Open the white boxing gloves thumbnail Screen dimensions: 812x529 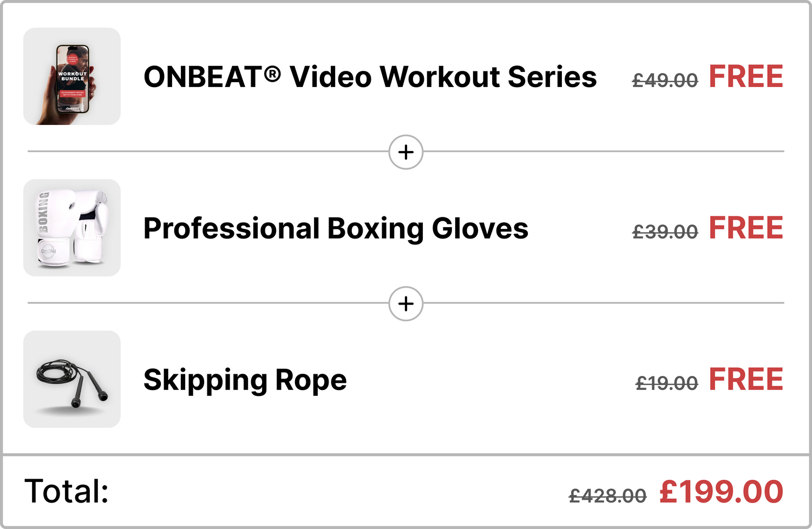[x=72, y=228]
